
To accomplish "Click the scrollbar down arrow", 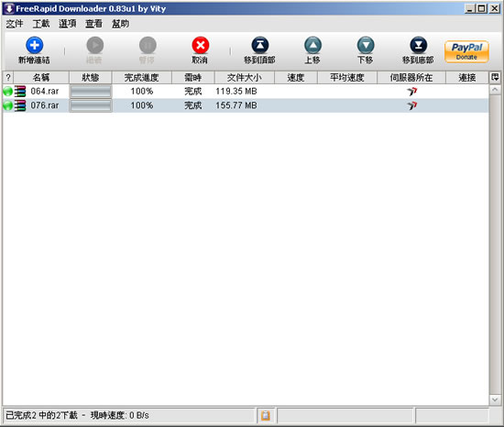I will tap(495, 400).
